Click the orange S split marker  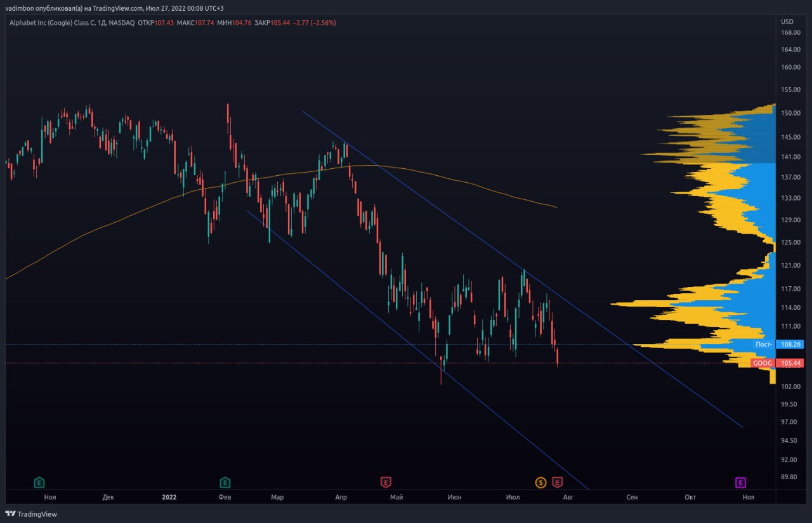point(540,482)
